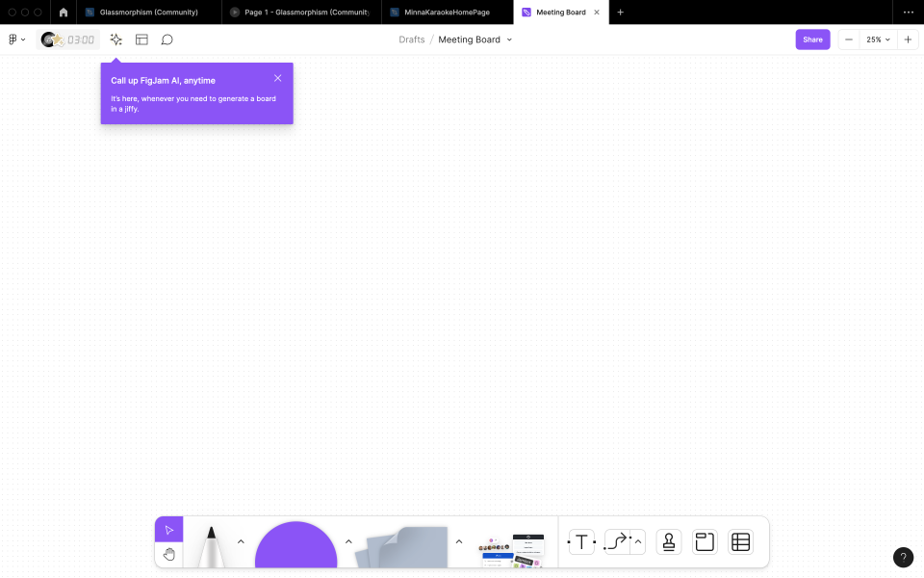Open the main FigJam menu dropdown
This screenshot has height=578, width=924.
(13, 39)
